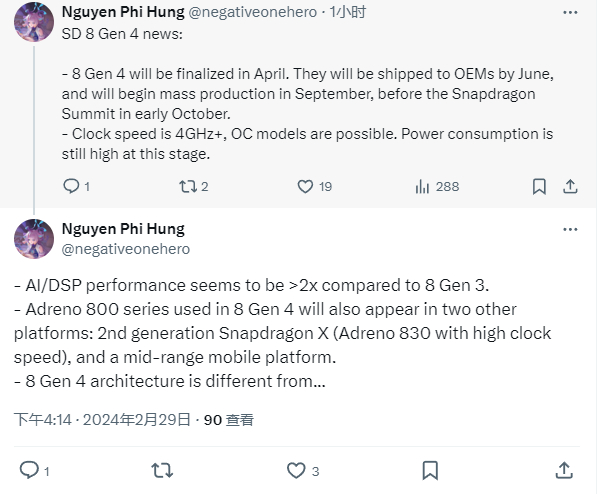
Task: Open Nguyen Phi Hung's avatar in first tweet
Action: [x=33, y=23]
